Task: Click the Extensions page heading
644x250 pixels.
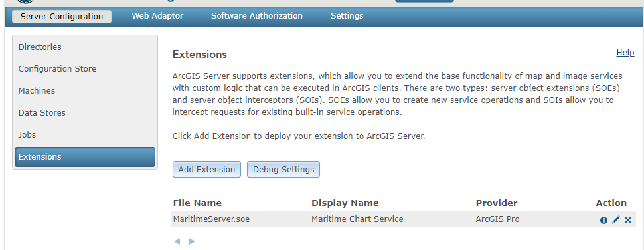Action: pos(200,55)
